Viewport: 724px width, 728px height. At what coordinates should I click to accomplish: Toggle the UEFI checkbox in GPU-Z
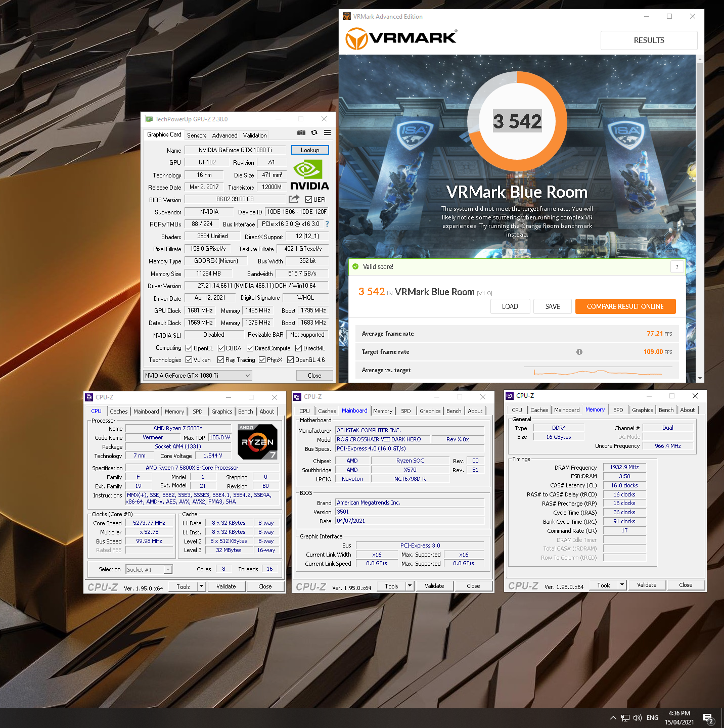[x=308, y=200]
